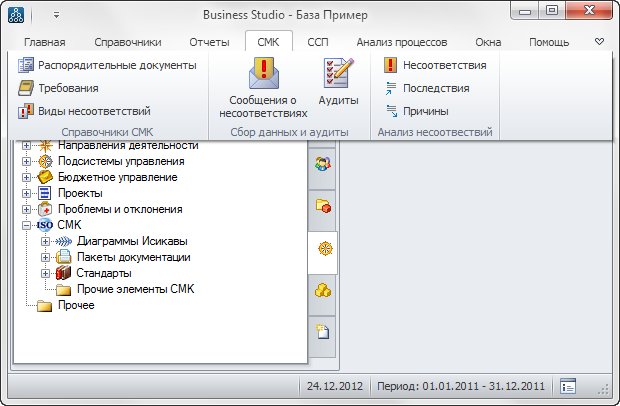Select Стандарты in the tree
This screenshot has width=620, height=406.
tap(104, 273)
